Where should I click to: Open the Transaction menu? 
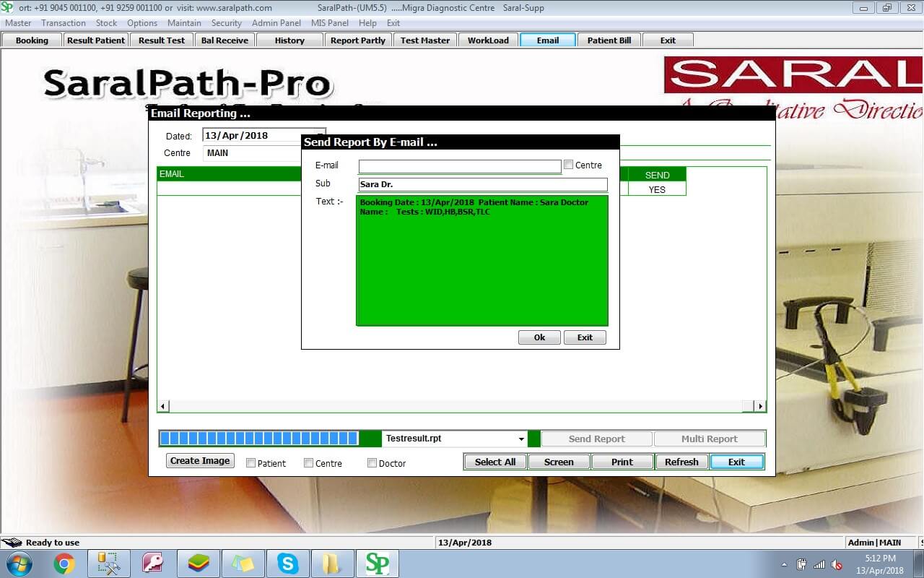(x=64, y=23)
